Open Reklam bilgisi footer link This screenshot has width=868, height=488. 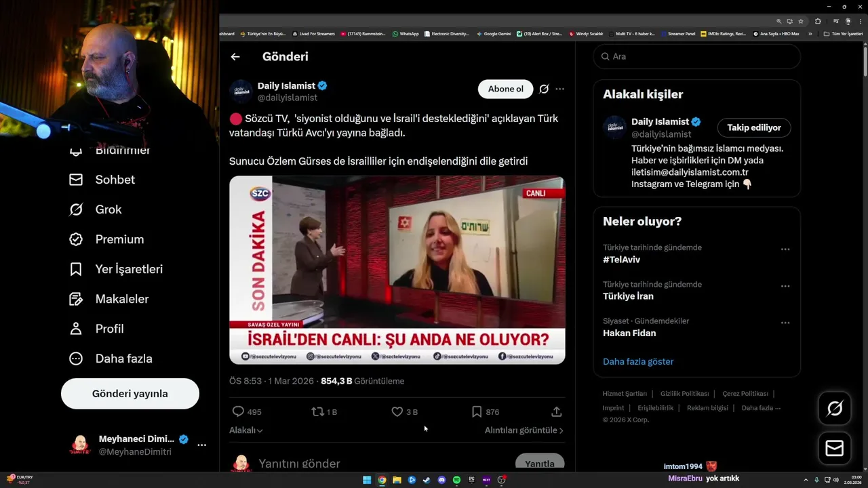click(707, 408)
